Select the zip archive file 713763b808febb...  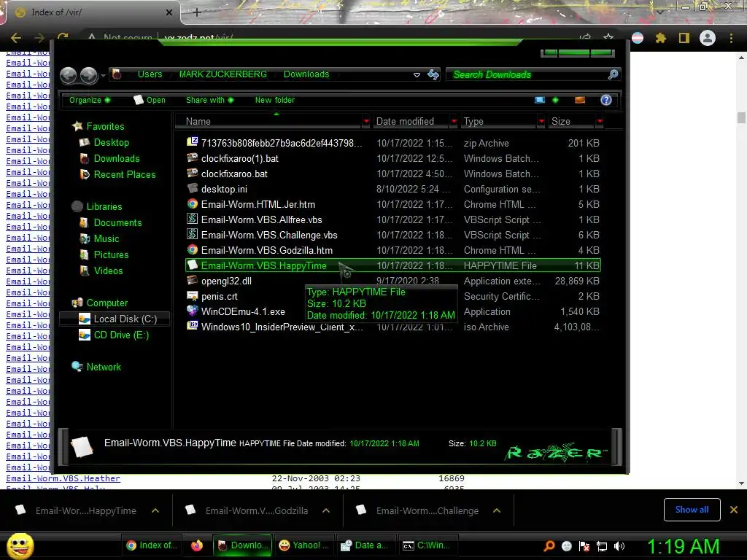(282, 143)
